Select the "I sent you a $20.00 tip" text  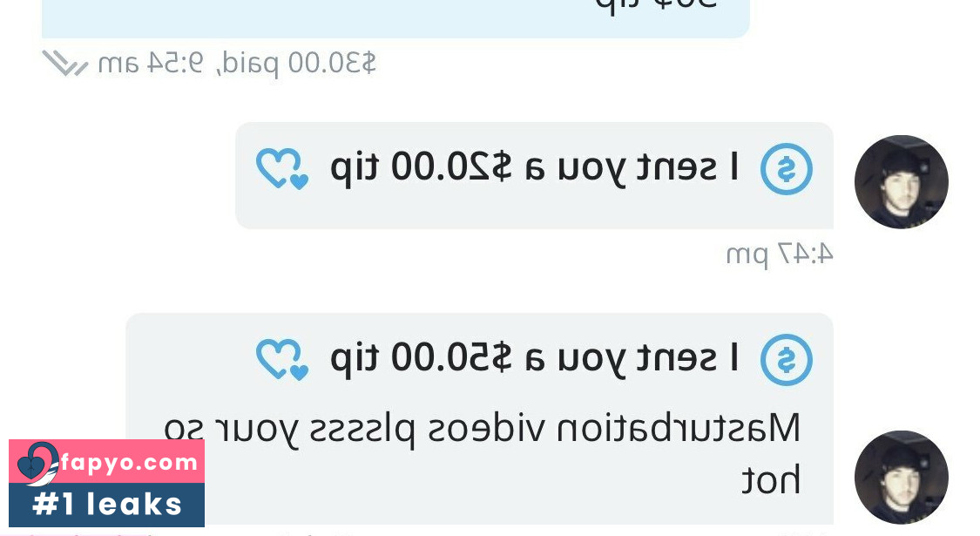(x=534, y=168)
